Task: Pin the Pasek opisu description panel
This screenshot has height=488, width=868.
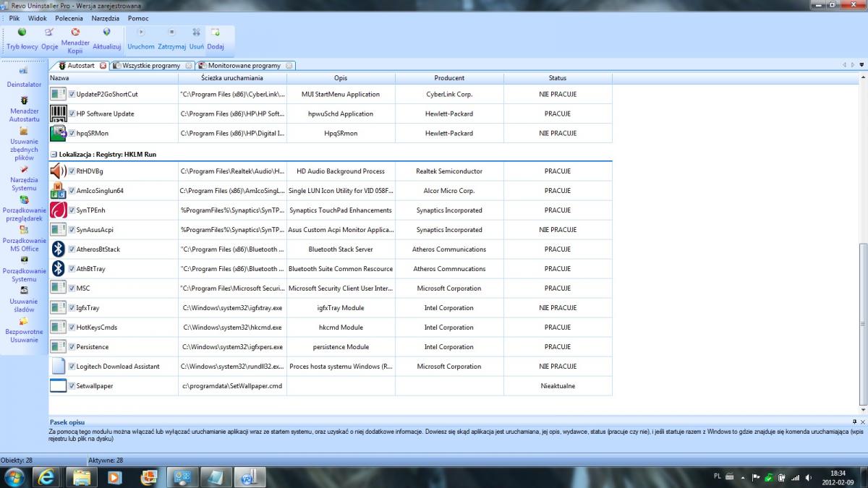Action: click(854, 421)
